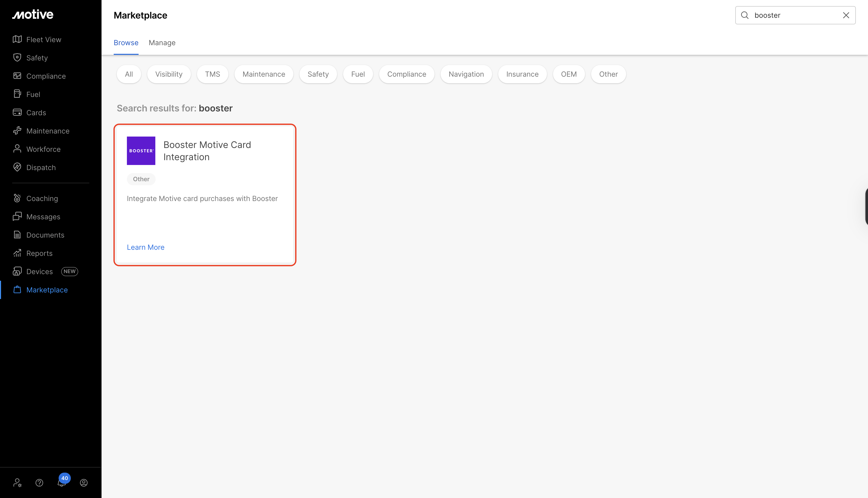Click 'Integrate Motive card purchases with Booster' text
The height and width of the screenshot is (498, 868).
[202, 199]
